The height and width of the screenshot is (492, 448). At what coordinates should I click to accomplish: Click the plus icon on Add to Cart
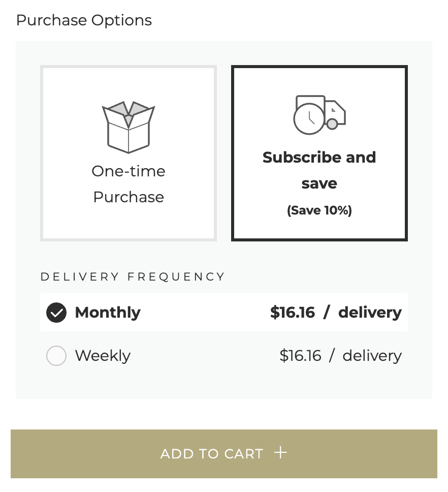(281, 453)
